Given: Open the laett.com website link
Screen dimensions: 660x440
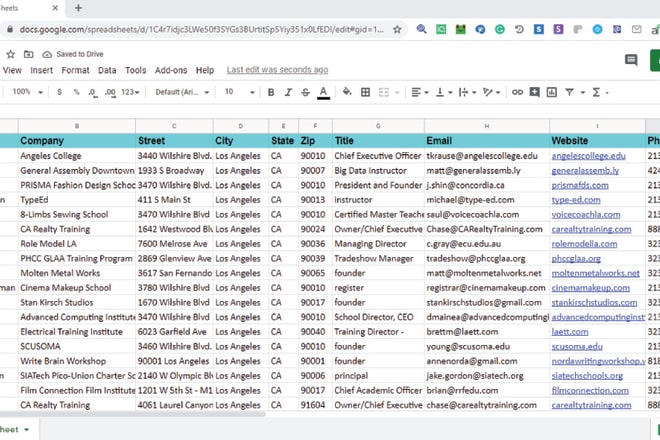Looking at the screenshot, I should (x=570, y=331).
